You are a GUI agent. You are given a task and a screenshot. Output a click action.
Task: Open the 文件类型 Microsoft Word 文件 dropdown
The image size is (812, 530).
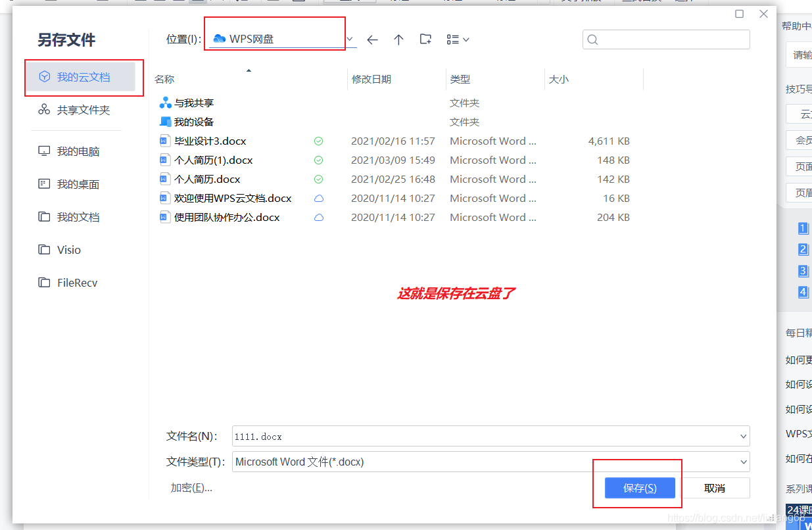[491, 462]
